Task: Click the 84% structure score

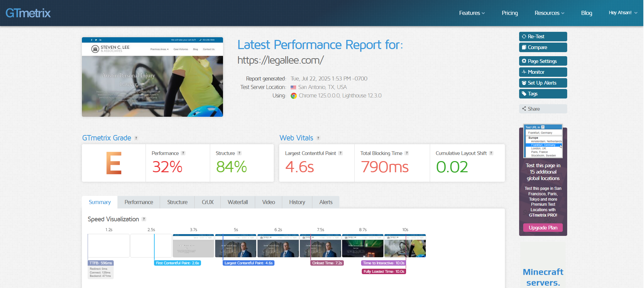Action: point(231,167)
